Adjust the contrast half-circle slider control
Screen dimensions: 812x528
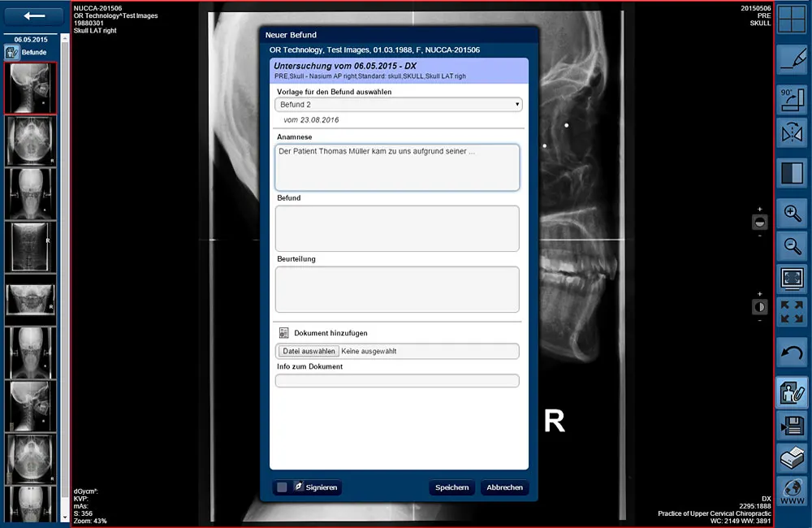pos(759,307)
